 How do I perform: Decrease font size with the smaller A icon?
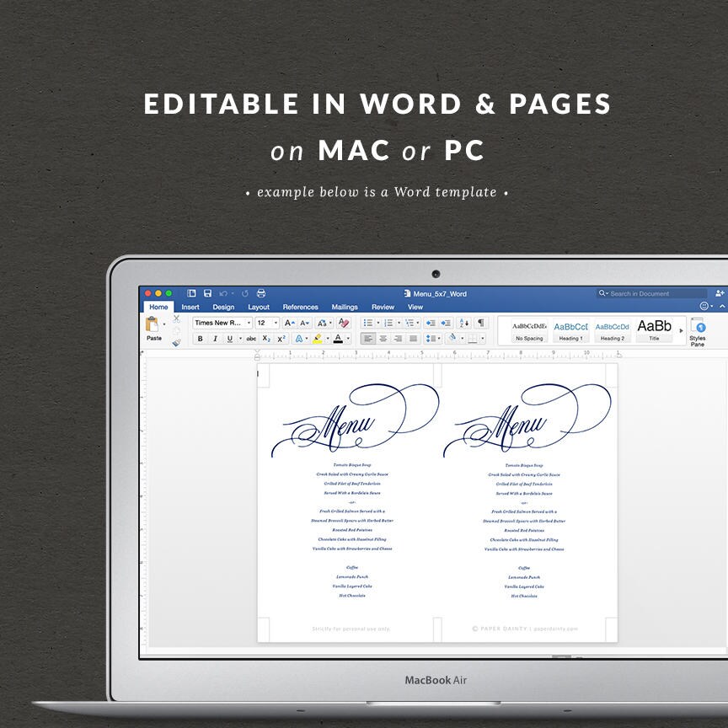click(x=304, y=323)
